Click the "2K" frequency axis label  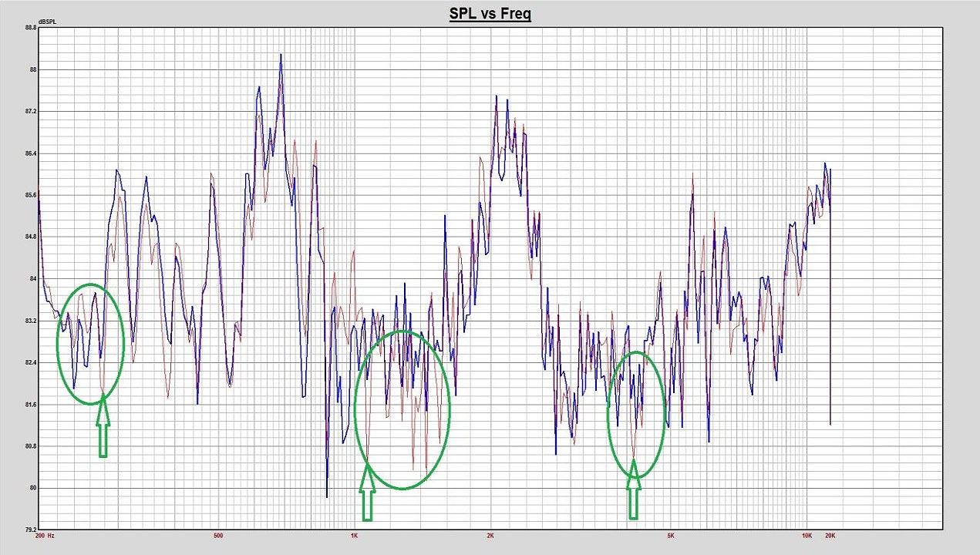click(x=491, y=534)
